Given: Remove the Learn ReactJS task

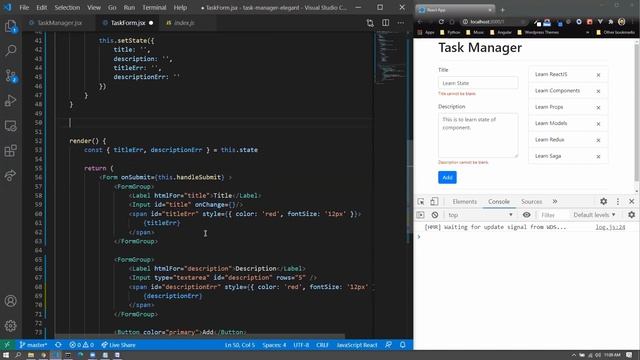Looking at the screenshot, I should [x=598, y=75].
